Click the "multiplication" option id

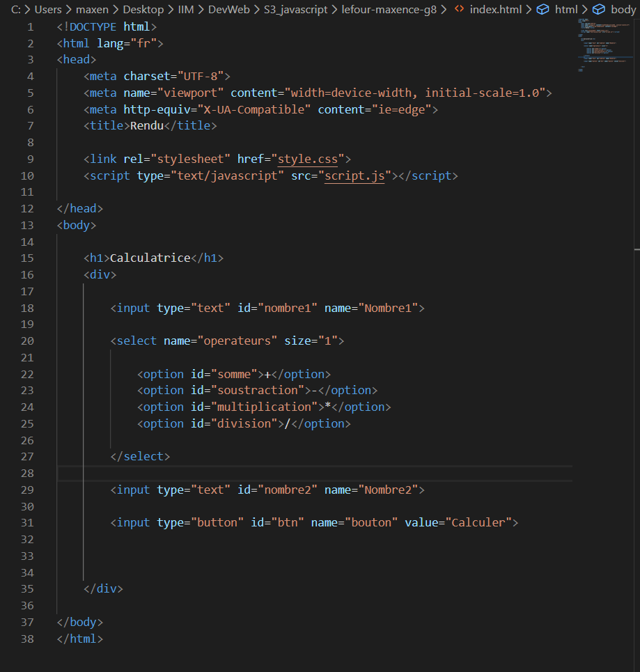264,407
